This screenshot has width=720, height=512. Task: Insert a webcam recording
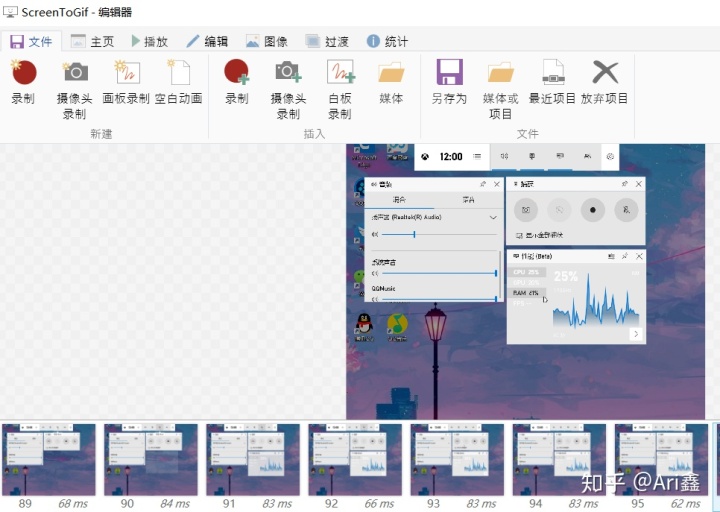point(288,90)
